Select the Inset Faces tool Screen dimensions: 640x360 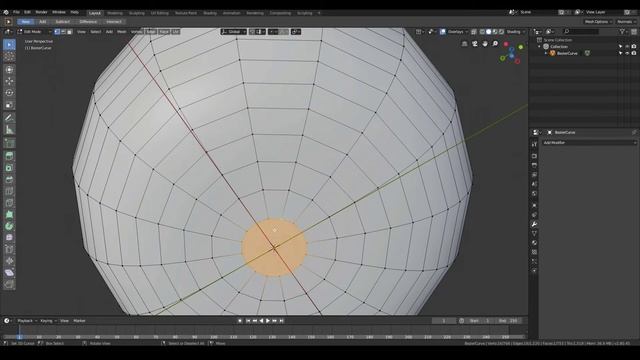(x=9, y=168)
